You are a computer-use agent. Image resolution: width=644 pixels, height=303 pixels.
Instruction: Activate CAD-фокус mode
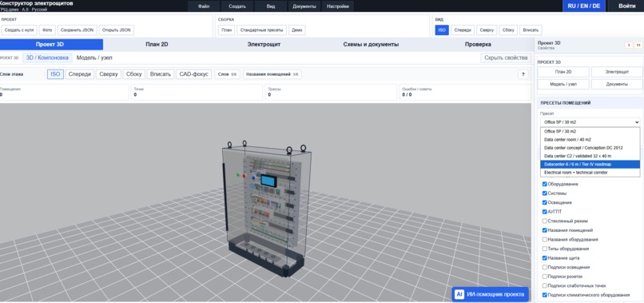(194, 74)
